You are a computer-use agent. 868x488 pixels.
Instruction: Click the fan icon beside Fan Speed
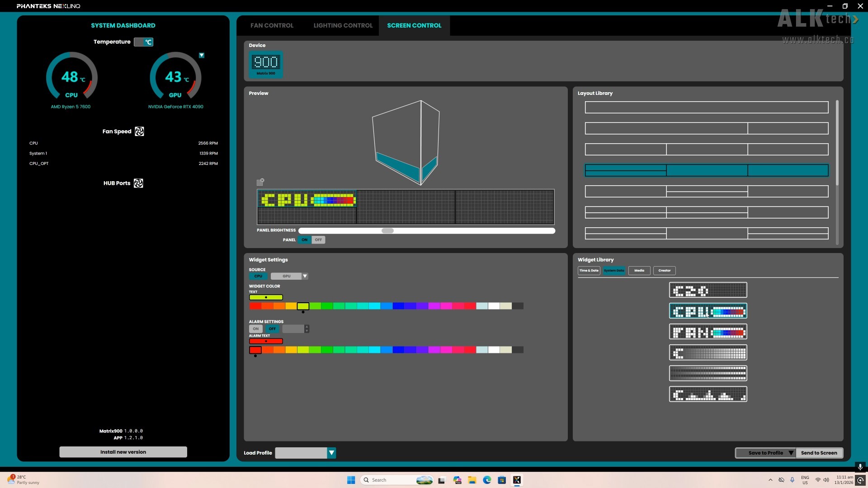click(139, 131)
